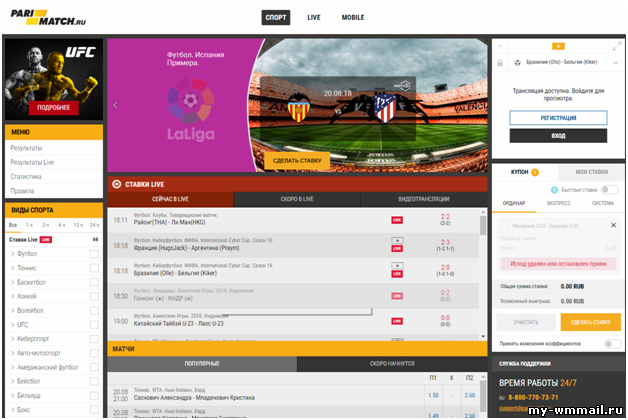Click the Ставки Live target icon
Viewport: 628px width, 420px height.
pos(117,184)
